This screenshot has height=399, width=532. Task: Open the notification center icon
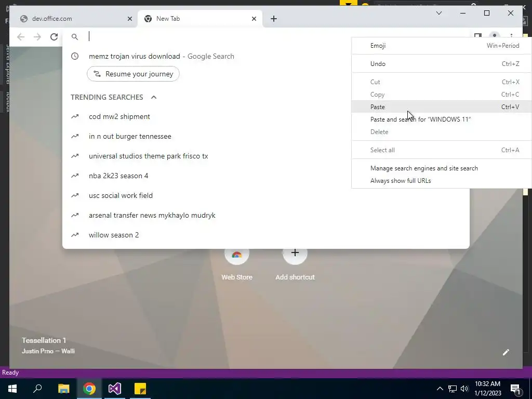(515, 389)
